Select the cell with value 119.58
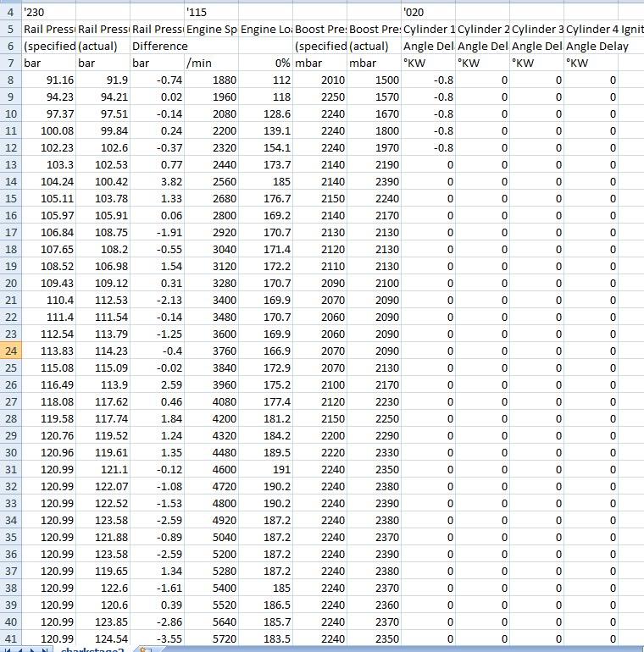The width and height of the screenshot is (644, 652). [48, 419]
